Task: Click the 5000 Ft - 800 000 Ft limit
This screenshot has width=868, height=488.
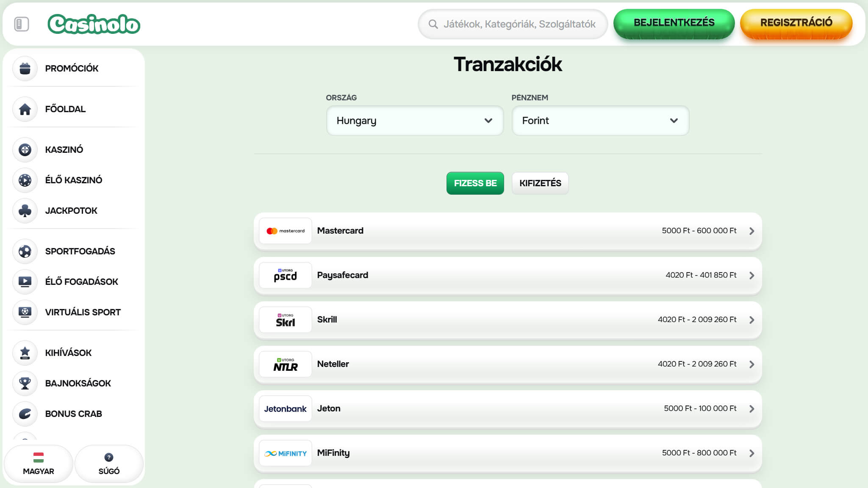Action: tap(699, 453)
